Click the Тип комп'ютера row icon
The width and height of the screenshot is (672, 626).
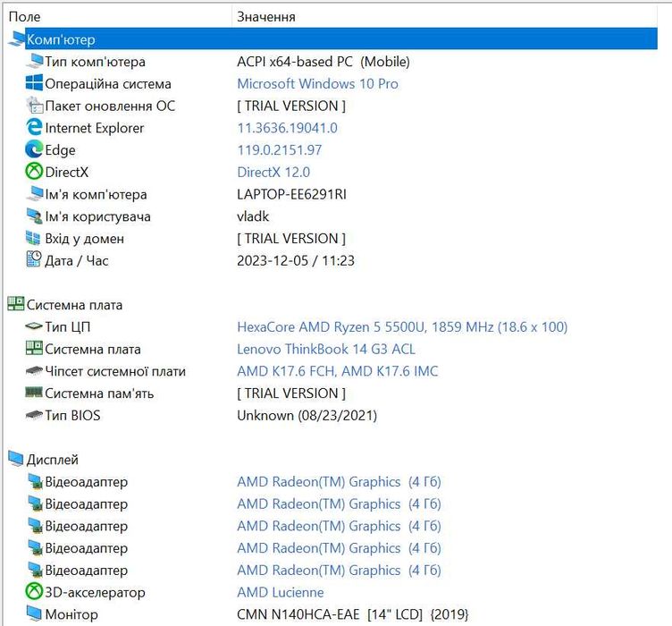click(34, 62)
